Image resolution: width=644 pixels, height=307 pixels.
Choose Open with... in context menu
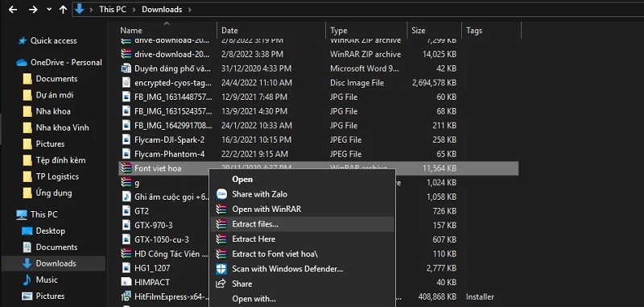coord(254,299)
